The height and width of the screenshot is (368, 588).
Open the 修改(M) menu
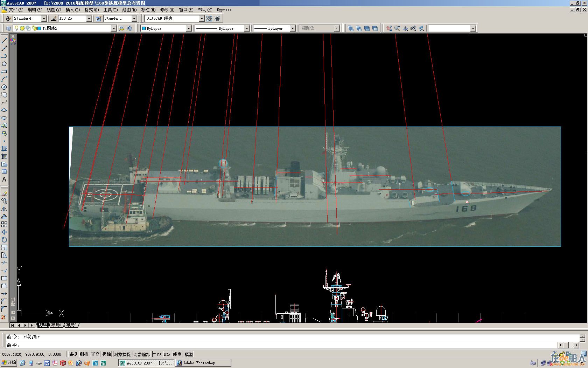(167, 10)
